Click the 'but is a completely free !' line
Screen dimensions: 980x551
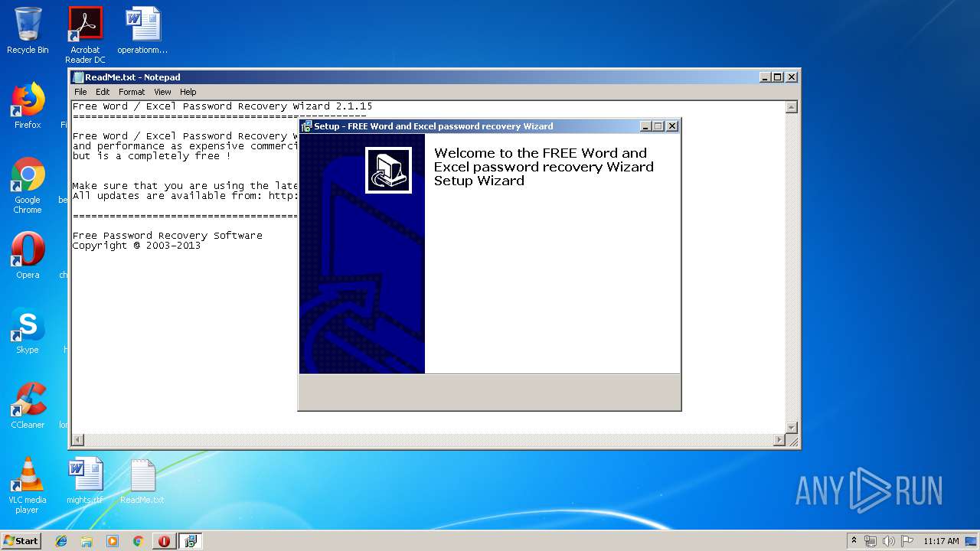(152, 156)
